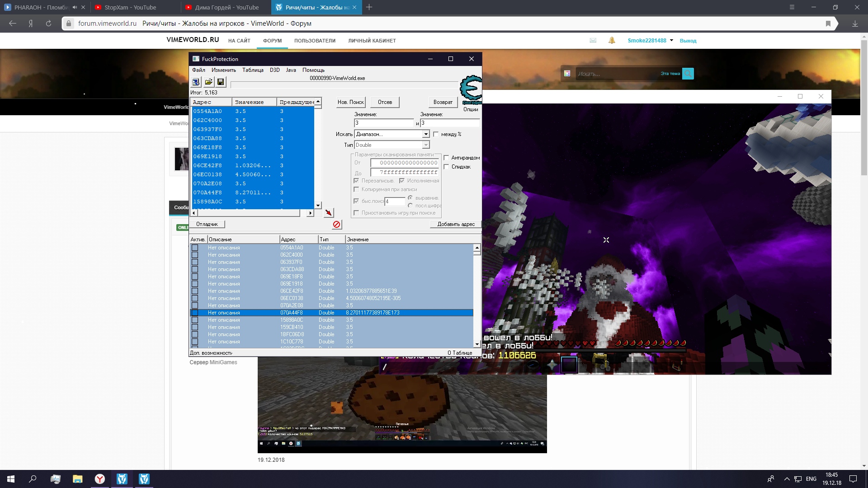
Task: Click the open process computer icon
Action: (196, 82)
